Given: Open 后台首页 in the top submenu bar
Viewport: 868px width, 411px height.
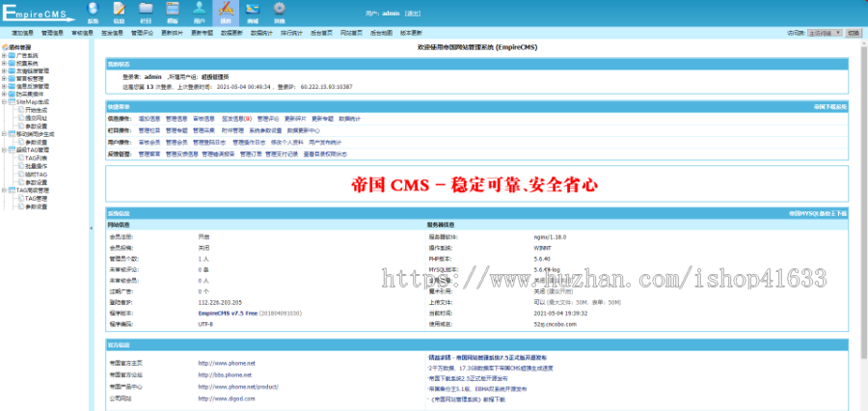Looking at the screenshot, I should 321,33.
